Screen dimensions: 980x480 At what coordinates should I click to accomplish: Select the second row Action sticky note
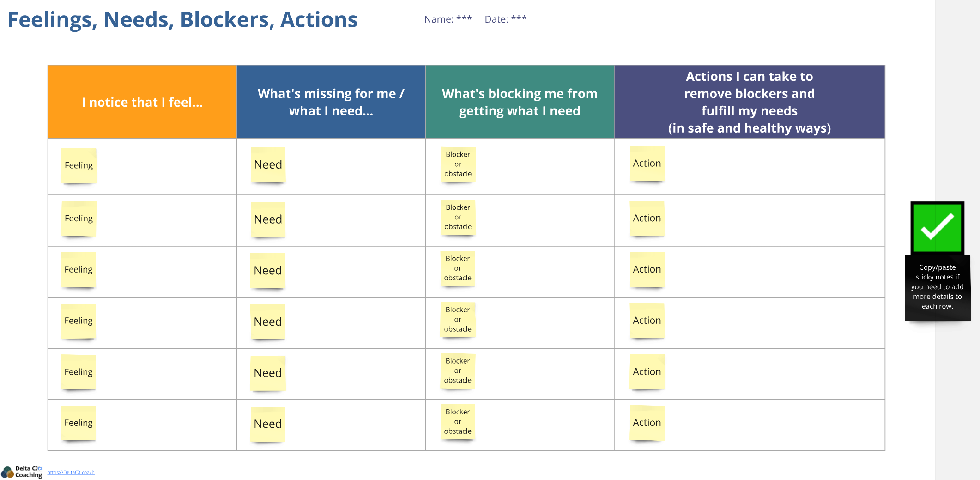click(x=647, y=219)
